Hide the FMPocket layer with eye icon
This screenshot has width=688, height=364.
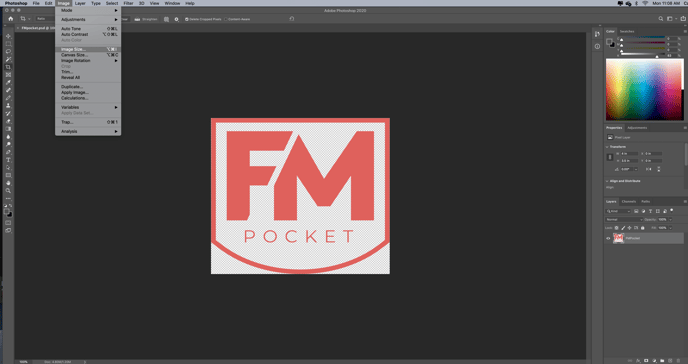608,238
